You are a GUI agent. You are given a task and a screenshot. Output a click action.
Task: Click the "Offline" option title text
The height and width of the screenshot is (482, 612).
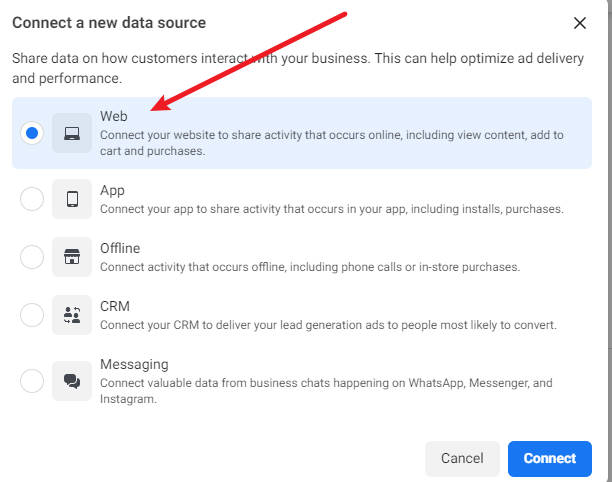click(x=120, y=248)
